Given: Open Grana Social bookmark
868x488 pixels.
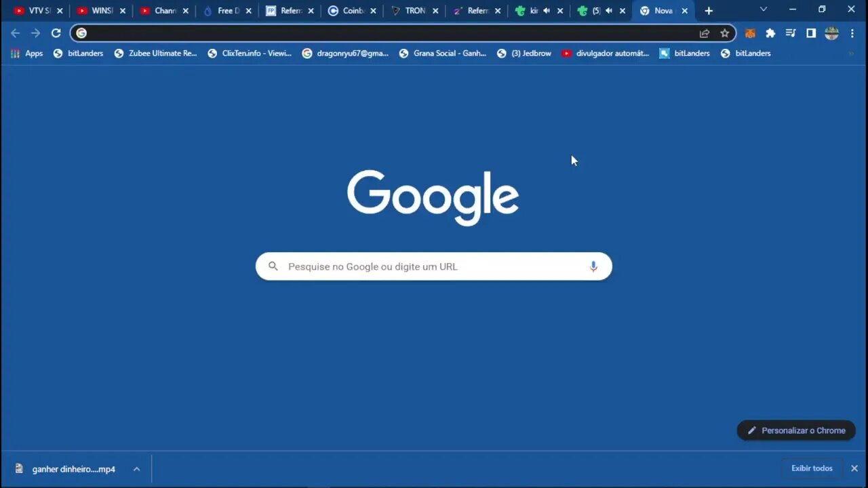Looking at the screenshot, I should pos(442,54).
